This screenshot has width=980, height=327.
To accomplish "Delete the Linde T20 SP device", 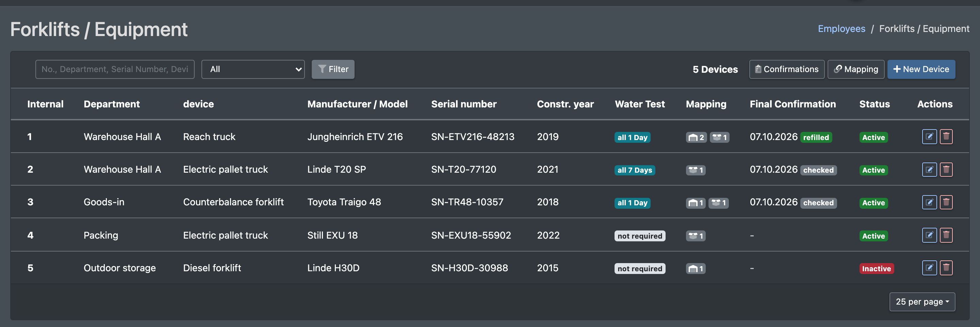I will tap(946, 169).
